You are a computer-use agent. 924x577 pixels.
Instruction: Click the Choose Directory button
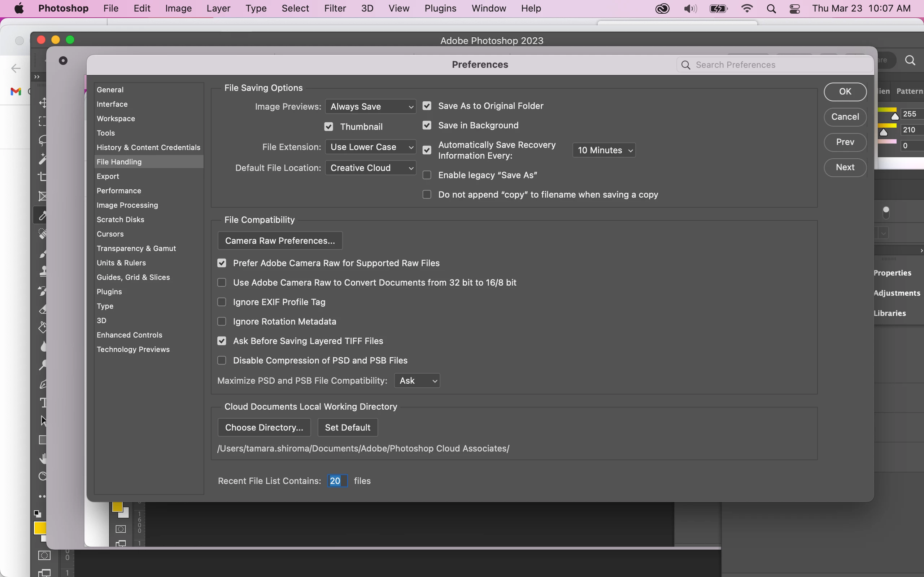coord(264,427)
